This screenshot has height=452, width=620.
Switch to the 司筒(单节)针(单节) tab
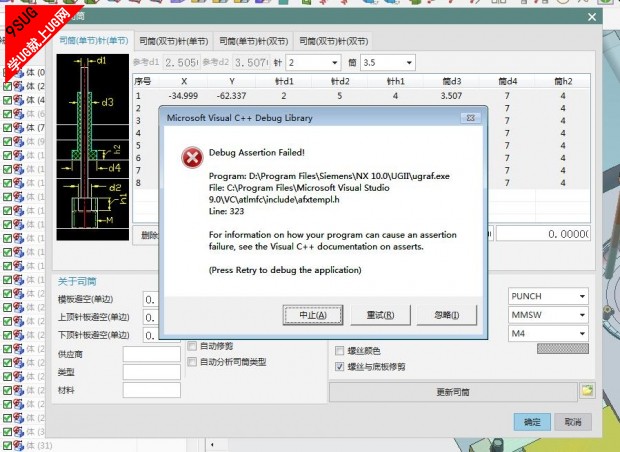coord(94,41)
